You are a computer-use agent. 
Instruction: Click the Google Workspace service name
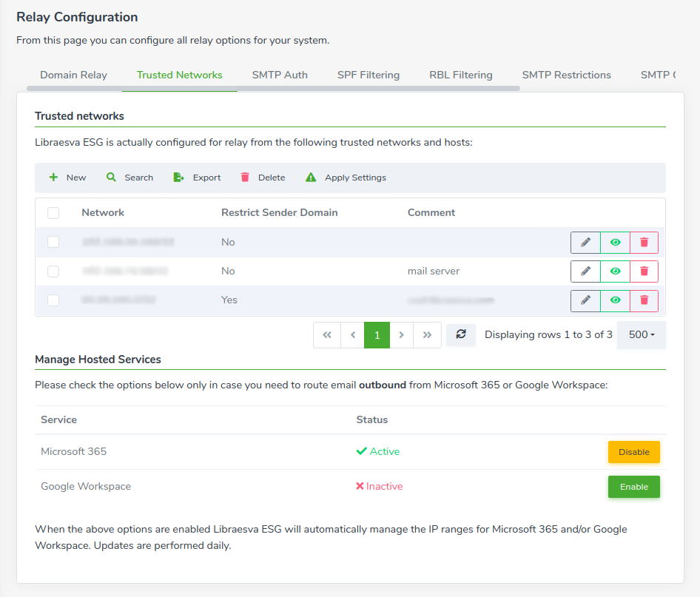click(86, 486)
